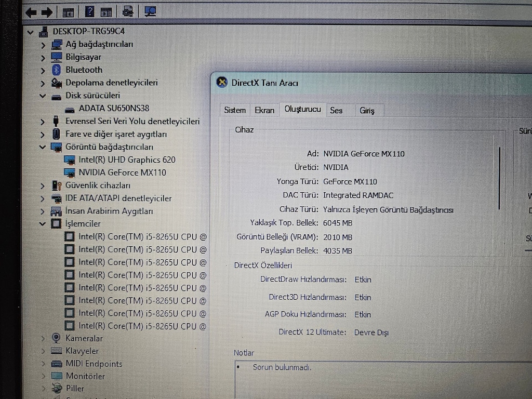532x399 pixels.
Task: Click the Bluetooth category icon
Action: (x=56, y=70)
